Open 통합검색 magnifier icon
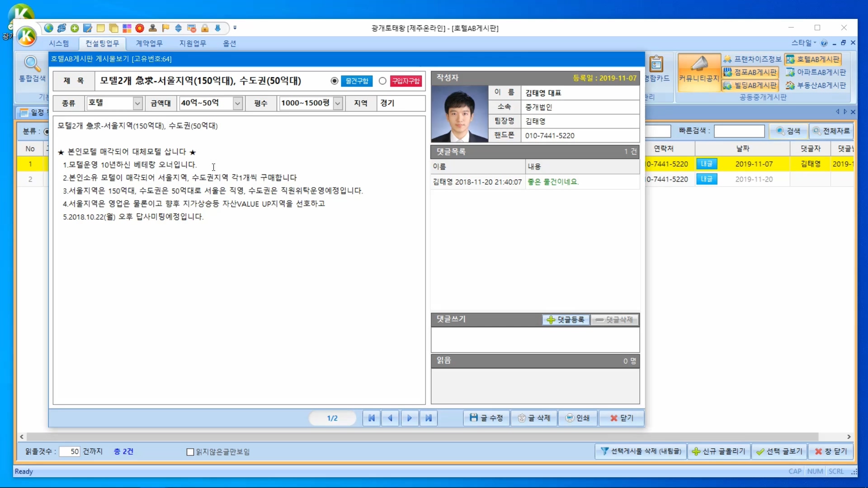Screen dimensions: 868x488 click(32, 64)
